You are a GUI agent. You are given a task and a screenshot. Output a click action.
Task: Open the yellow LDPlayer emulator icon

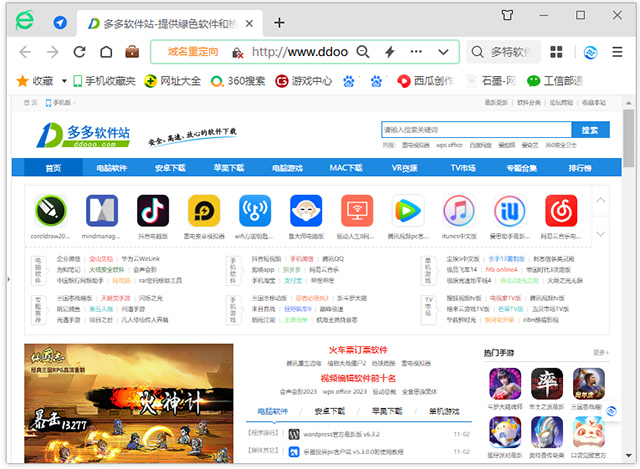(x=204, y=211)
